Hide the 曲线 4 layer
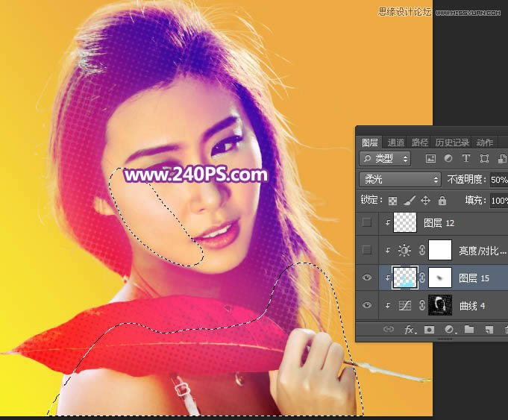The height and width of the screenshot is (420, 508). point(366,305)
